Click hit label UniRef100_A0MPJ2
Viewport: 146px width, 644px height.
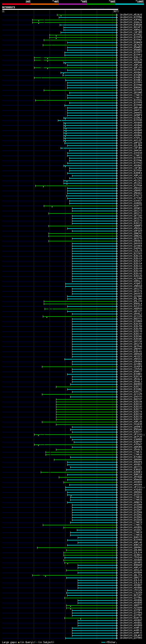[x=131, y=628]
